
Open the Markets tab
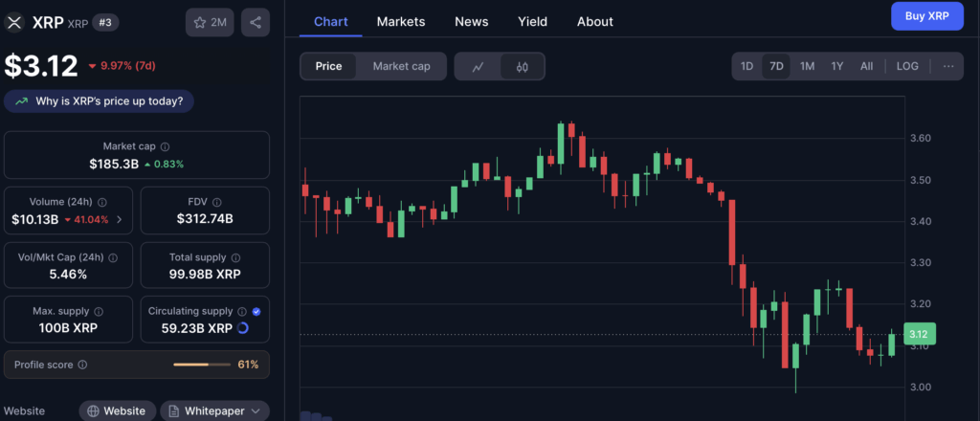coord(401,22)
